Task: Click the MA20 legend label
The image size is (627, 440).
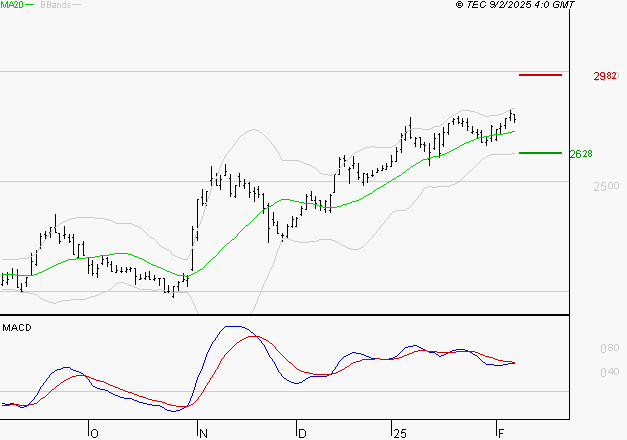Action: coord(12,5)
